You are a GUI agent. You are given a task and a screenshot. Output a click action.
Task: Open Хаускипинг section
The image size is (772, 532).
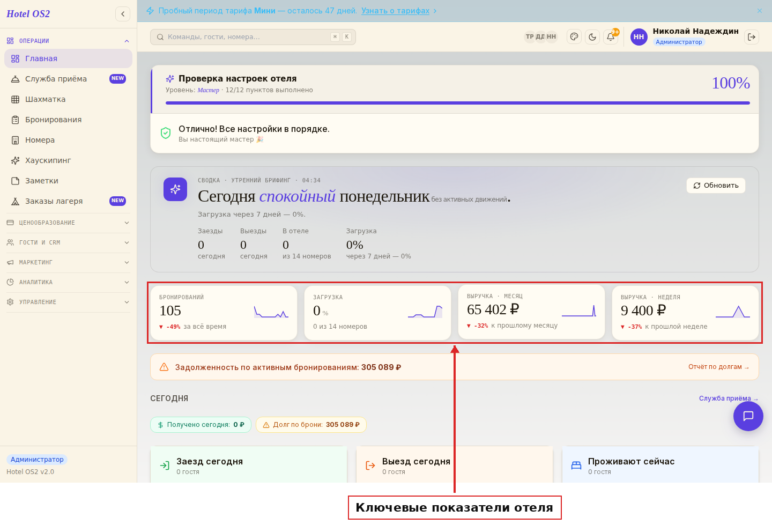pyautogui.click(x=68, y=160)
